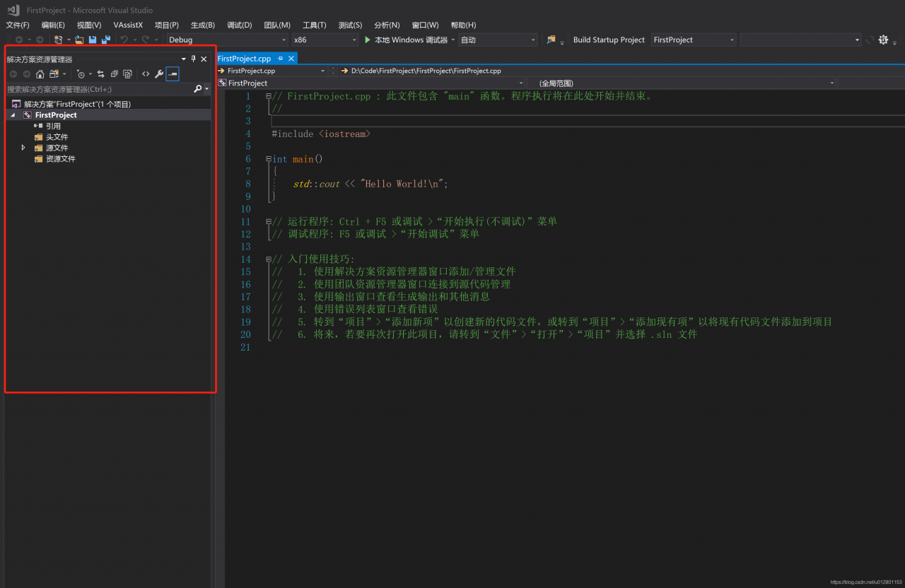Open the 调试(D) menu

[240, 25]
